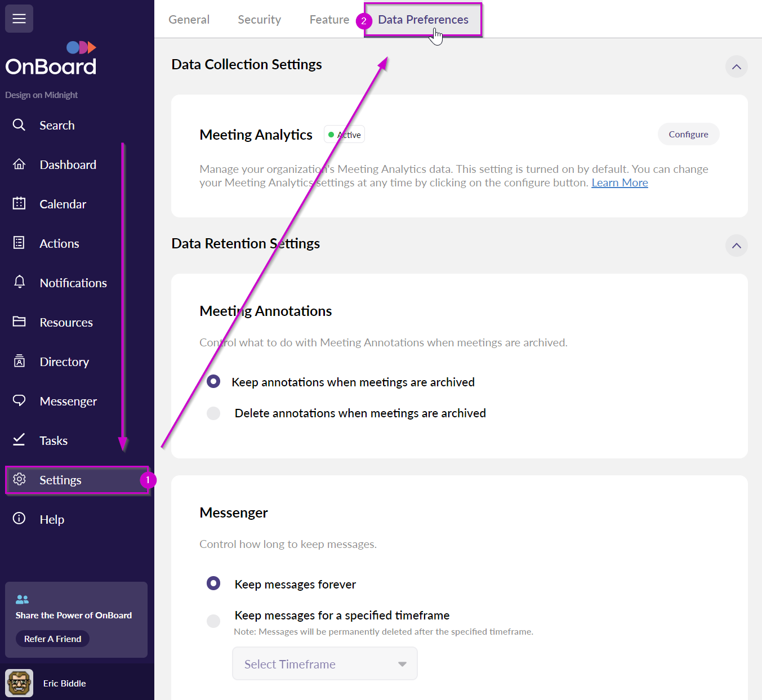Select Keep annotations when meetings are archived
The width and height of the screenshot is (762, 700).
213,382
